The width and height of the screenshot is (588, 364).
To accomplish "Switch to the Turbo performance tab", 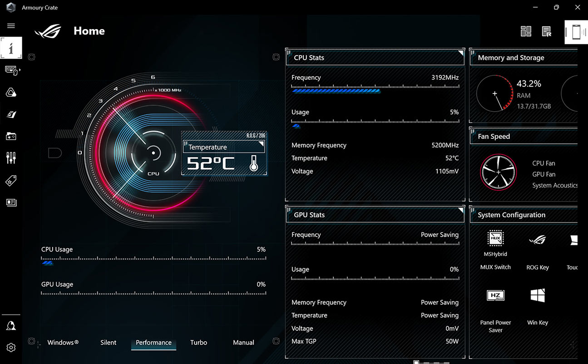I will 198,342.
